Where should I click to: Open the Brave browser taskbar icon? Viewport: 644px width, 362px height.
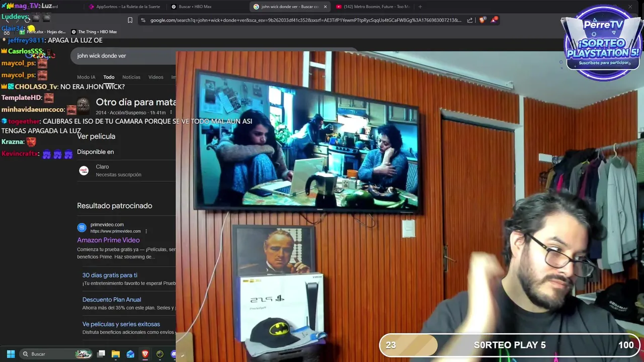(145, 354)
